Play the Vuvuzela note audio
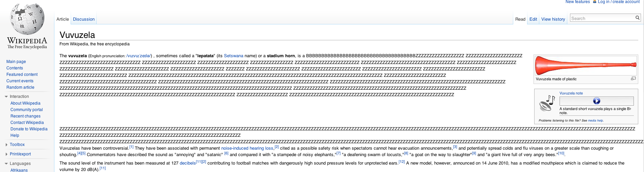This screenshot has height=172, width=644. 596,101
